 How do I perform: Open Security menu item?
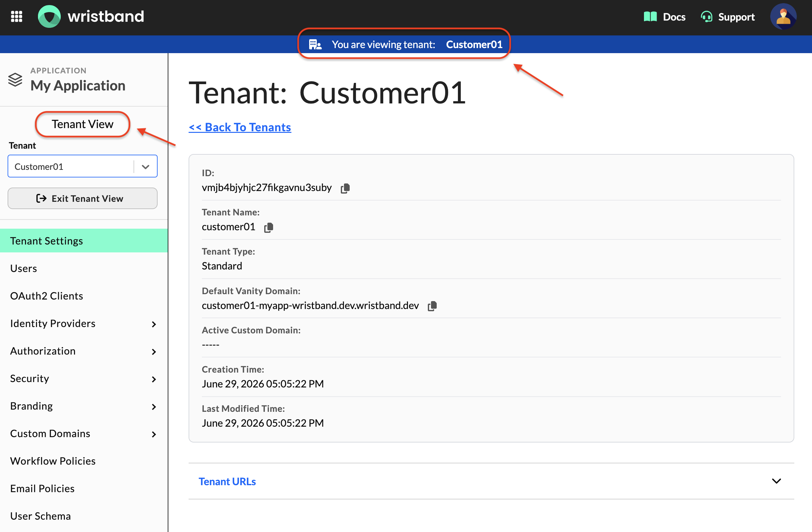(x=84, y=379)
